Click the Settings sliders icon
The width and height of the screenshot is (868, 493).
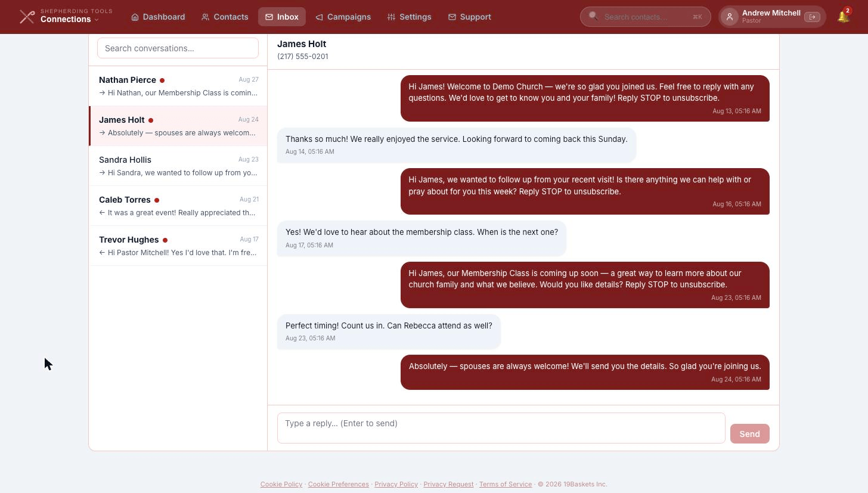391,17
